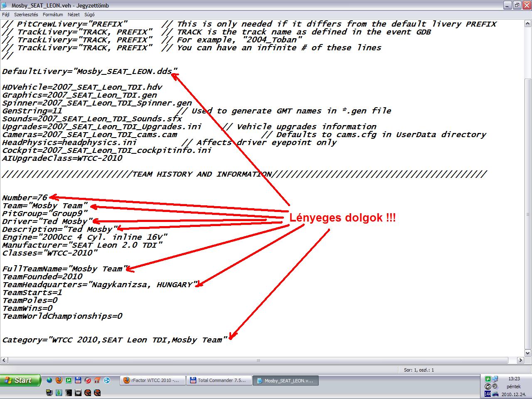532x399 pixels.
Task: Launch the green figure icon in Quick Launch
Action: (x=59, y=392)
